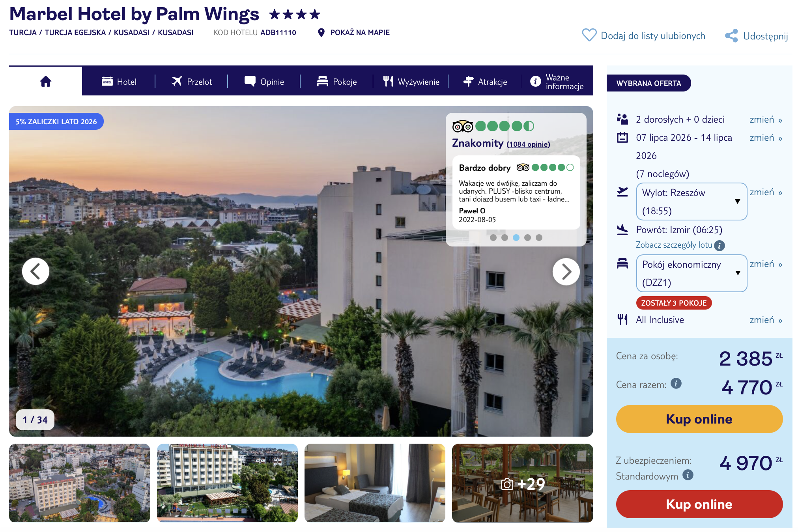Select the last review carousel dot
Screen dimensions: 798x532
pyautogui.click(x=539, y=237)
